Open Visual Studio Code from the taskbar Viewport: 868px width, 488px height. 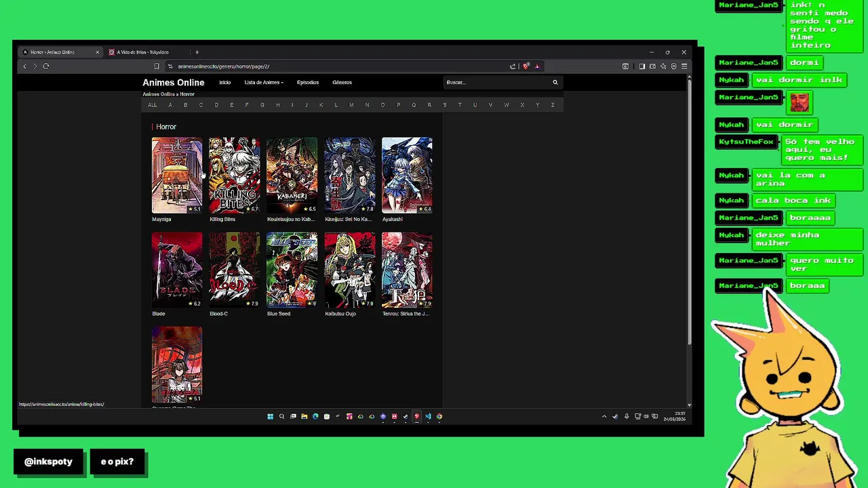(x=428, y=416)
